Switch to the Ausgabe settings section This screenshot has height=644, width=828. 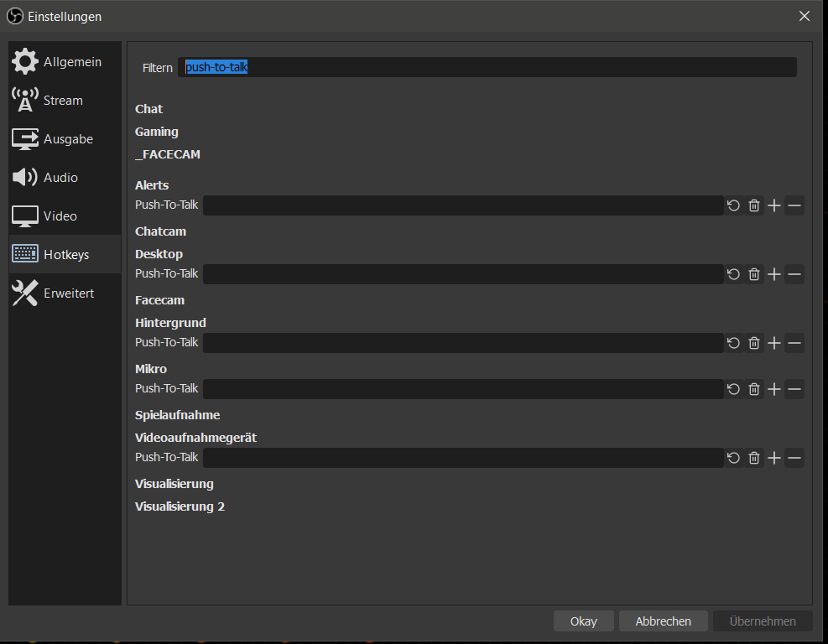click(x=65, y=138)
